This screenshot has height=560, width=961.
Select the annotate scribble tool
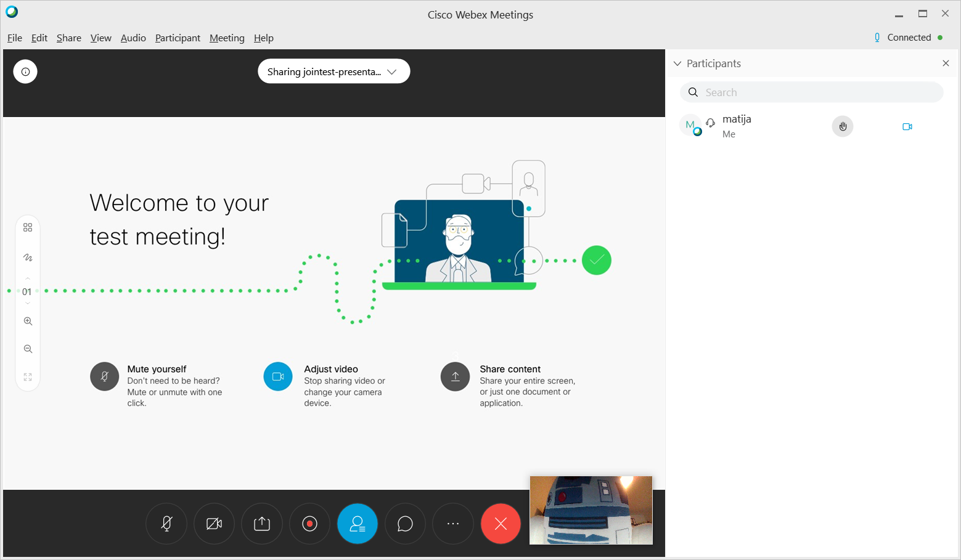[x=28, y=258]
